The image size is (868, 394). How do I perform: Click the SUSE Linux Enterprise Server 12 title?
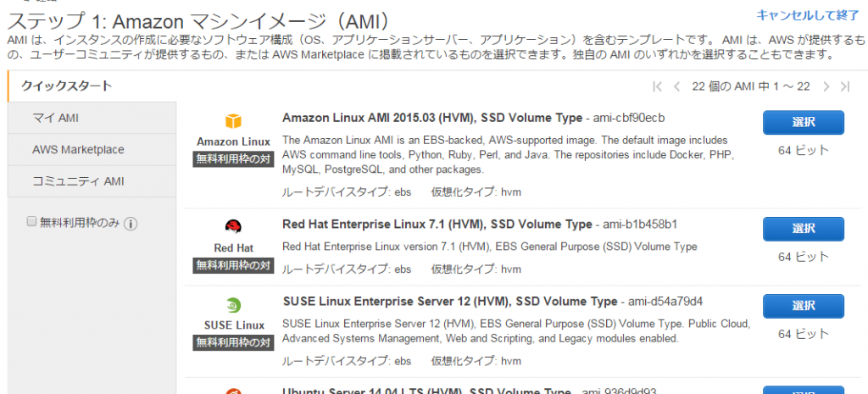449,302
